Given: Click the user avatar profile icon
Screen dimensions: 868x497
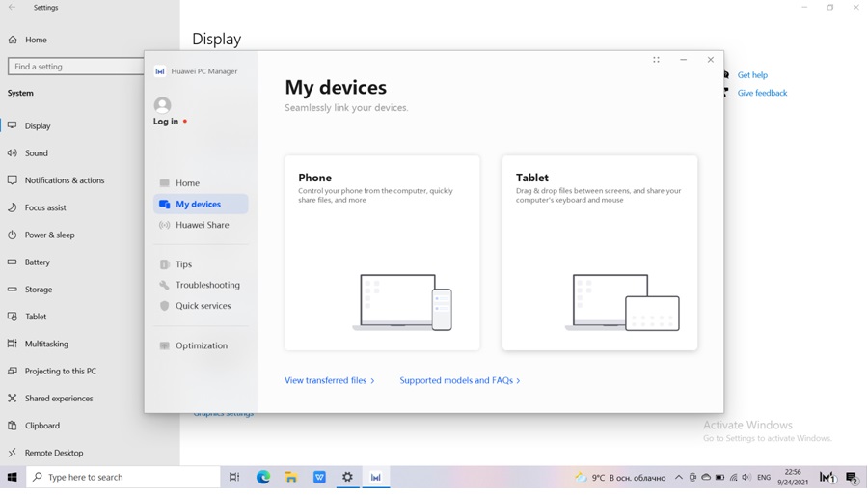Looking at the screenshot, I should pyautogui.click(x=162, y=104).
